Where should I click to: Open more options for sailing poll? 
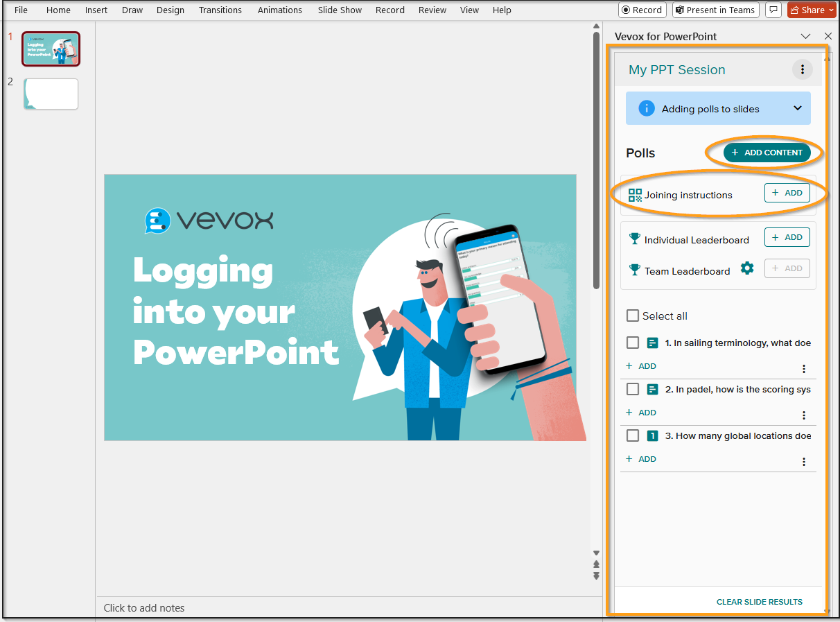(804, 369)
